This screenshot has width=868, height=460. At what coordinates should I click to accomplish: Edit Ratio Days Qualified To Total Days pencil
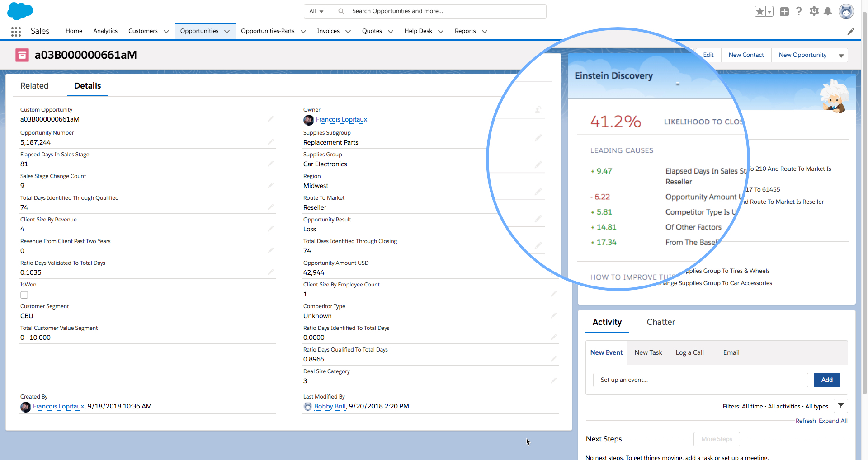click(553, 359)
